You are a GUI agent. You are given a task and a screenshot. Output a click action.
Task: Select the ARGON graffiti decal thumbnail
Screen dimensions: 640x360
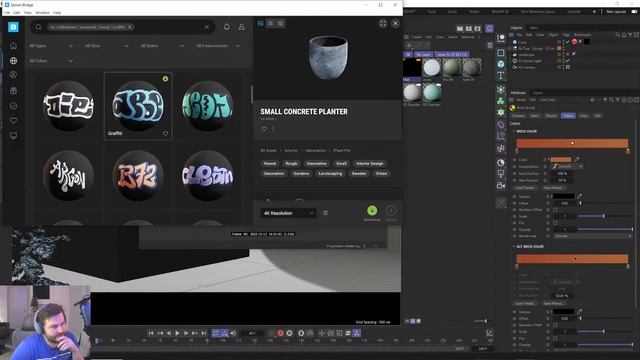click(x=69, y=176)
